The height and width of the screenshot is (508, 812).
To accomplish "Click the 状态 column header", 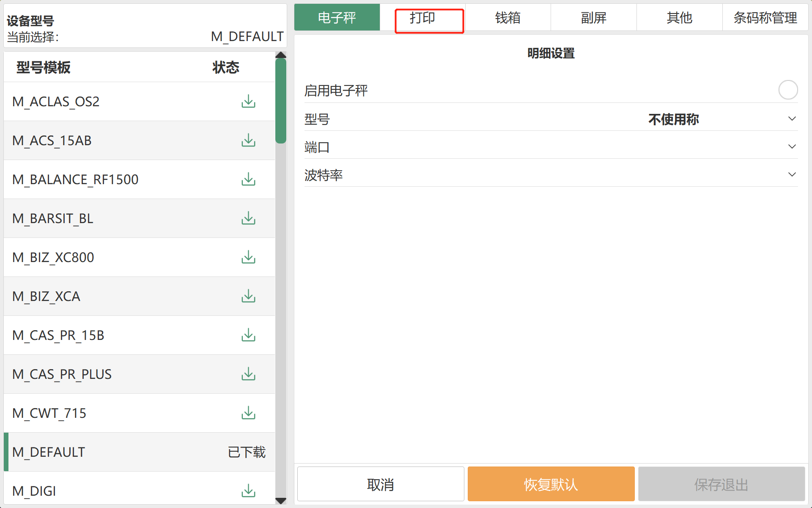I will [x=226, y=68].
